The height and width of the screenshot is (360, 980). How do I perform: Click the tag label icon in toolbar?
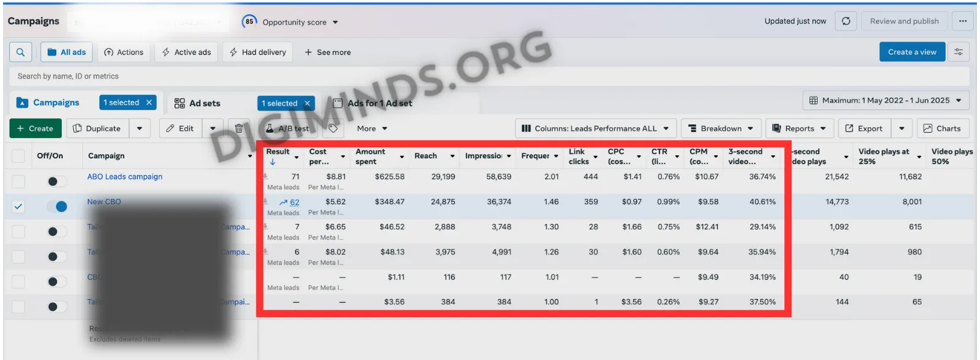(333, 128)
